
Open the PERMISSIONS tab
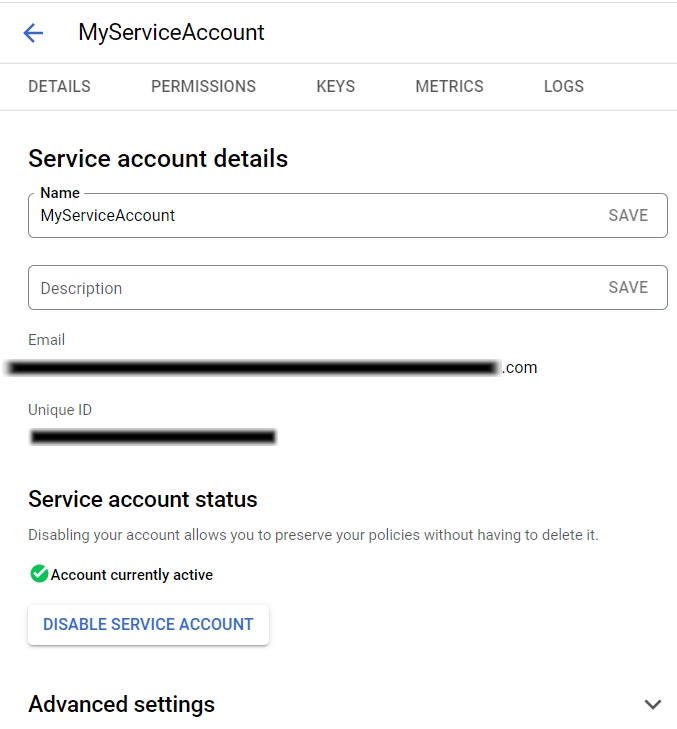203,87
